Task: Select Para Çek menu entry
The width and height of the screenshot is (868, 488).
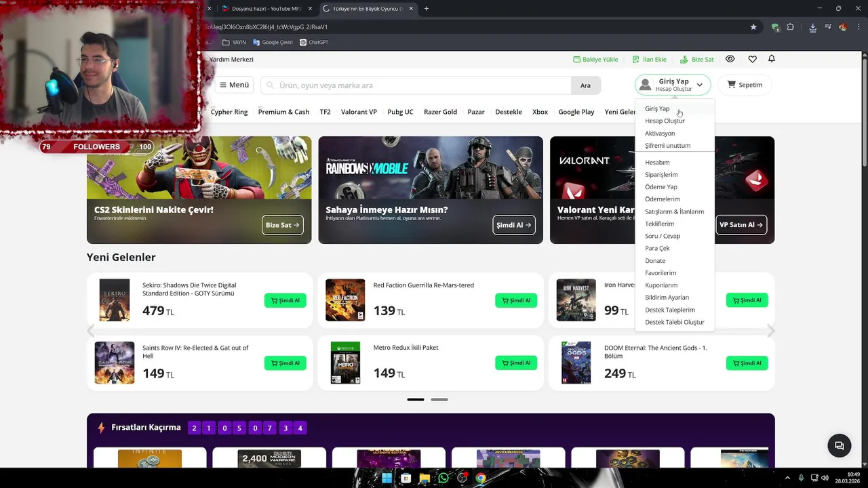Action: (x=657, y=248)
